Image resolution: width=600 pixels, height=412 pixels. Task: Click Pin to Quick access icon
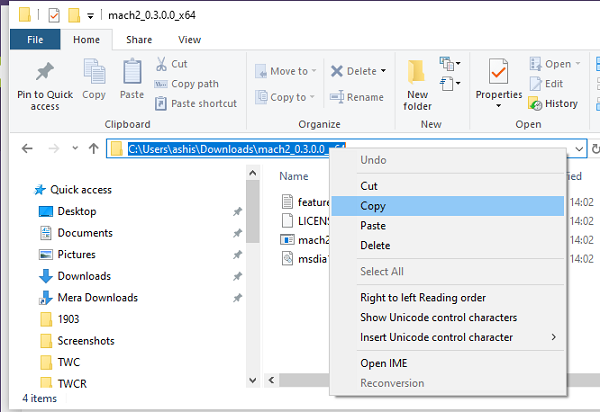pos(45,72)
